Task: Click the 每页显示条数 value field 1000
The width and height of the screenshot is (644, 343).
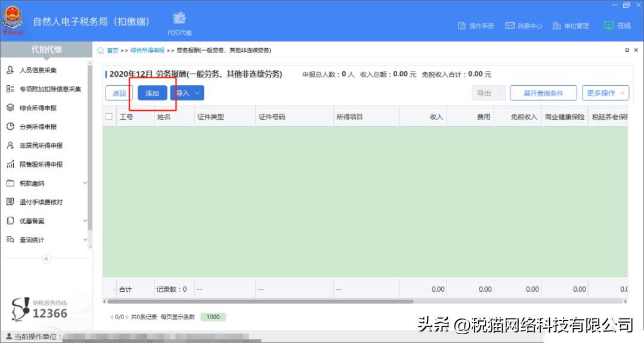Action: point(212,317)
